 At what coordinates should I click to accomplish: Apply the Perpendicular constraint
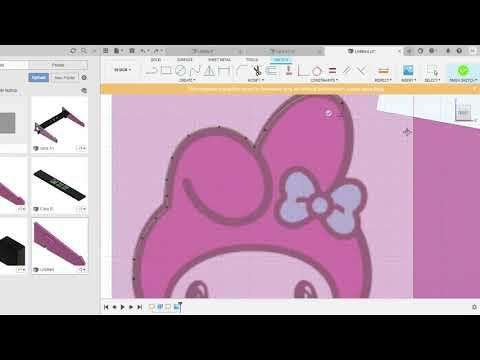pyautogui.click(x=361, y=70)
